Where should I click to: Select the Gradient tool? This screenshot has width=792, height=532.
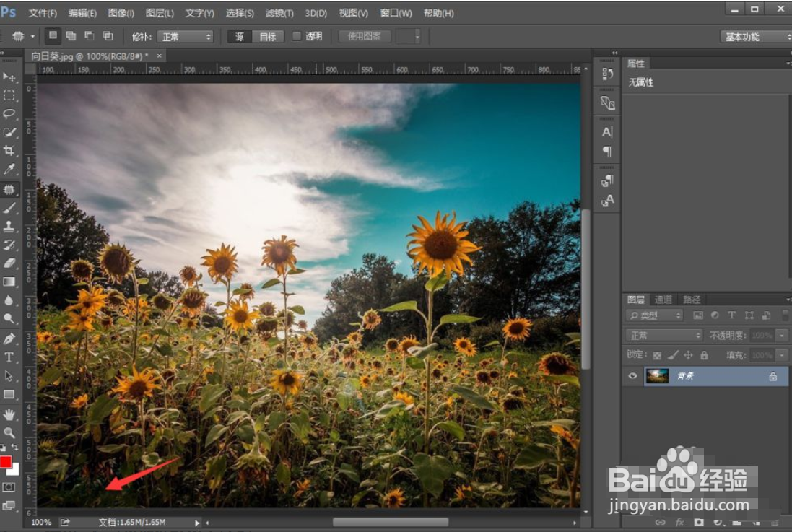[9, 282]
